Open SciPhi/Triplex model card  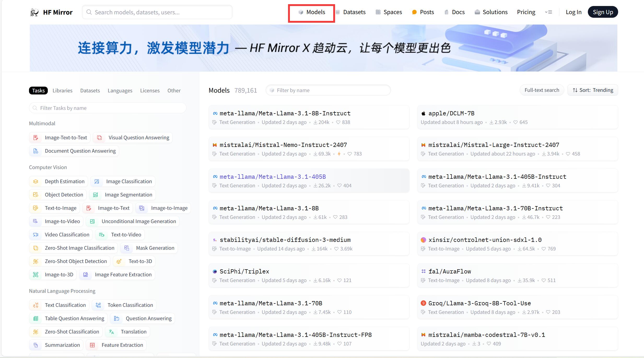pyautogui.click(x=309, y=275)
